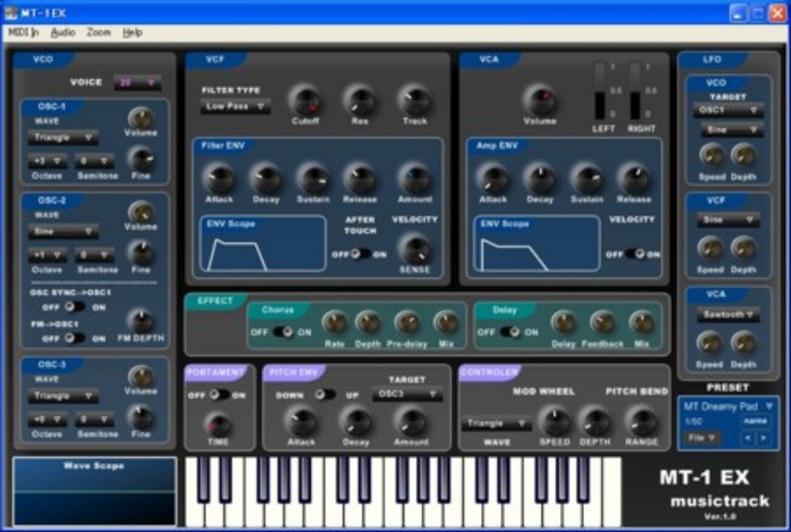Open the Filter Type Low Pass dropdown
The height and width of the screenshot is (532, 791).
click(x=235, y=106)
